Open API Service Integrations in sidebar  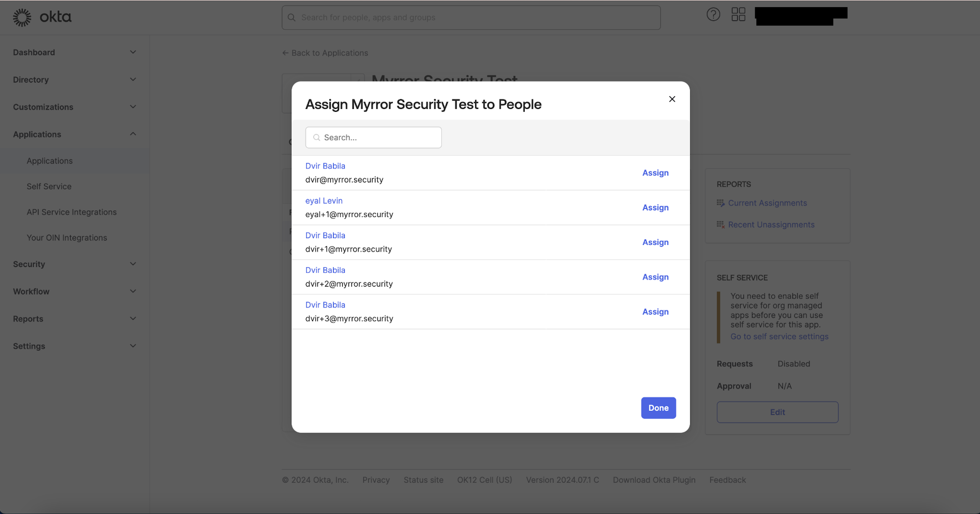[71, 212]
